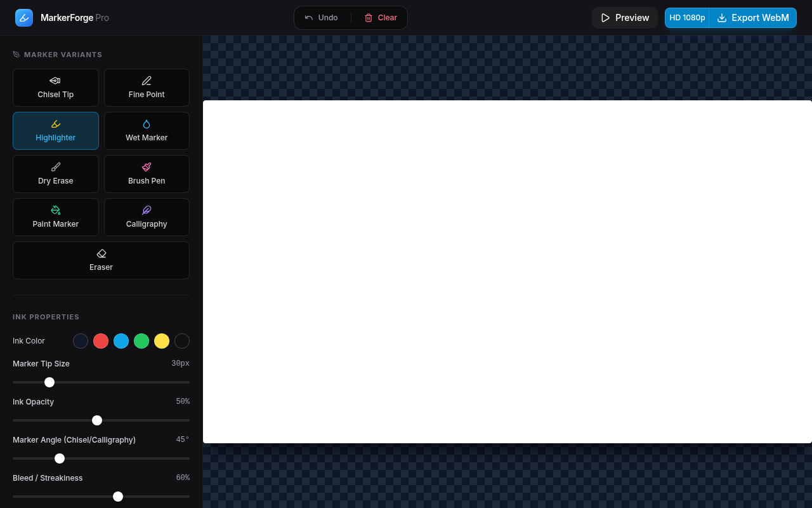
Task: Click the MarkerForge Pro title text
Action: point(75,18)
